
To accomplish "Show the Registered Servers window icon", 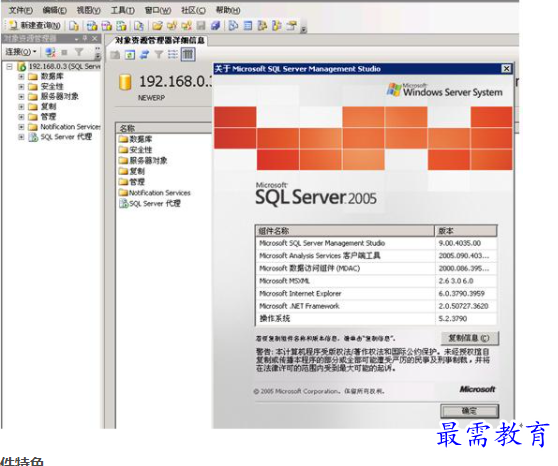I will pyautogui.click(x=233, y=26).
